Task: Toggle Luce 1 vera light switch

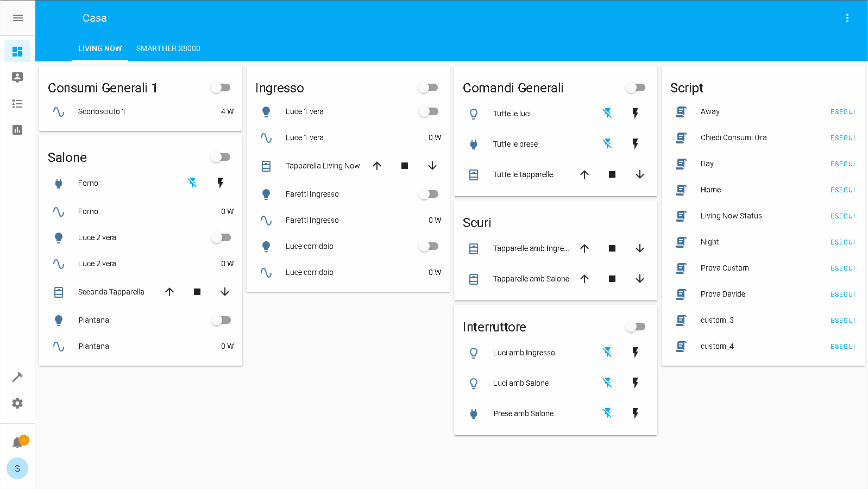Action: coord(429,111)
